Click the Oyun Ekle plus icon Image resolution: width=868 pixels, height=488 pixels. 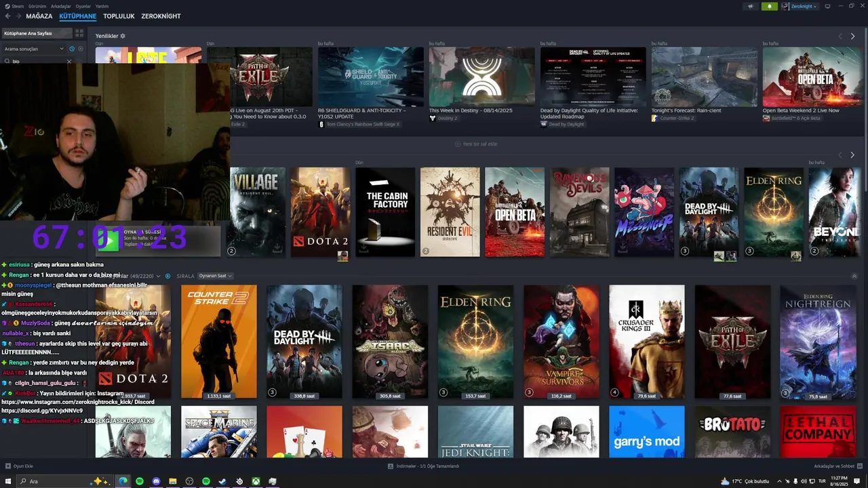click(x=8, y=466)
